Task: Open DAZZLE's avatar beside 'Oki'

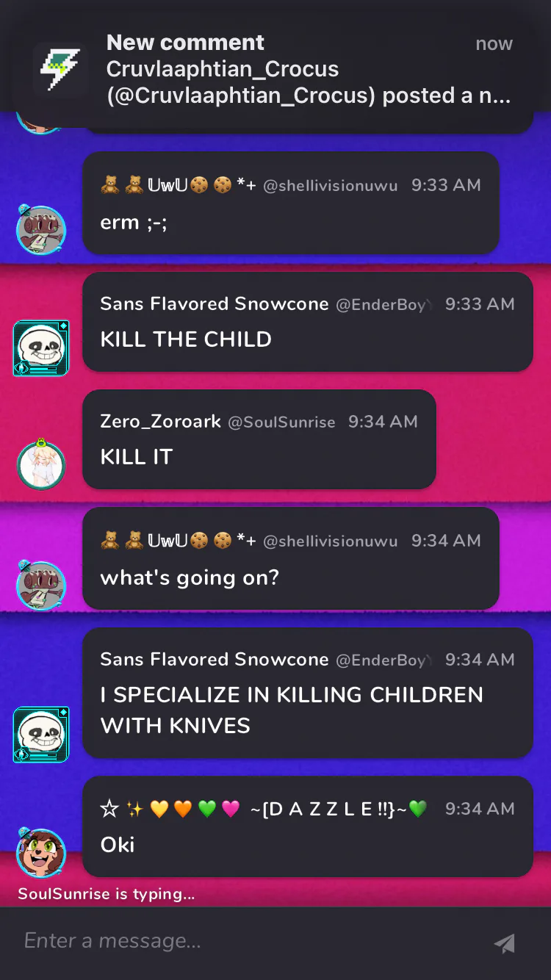Action: [41, 852]
